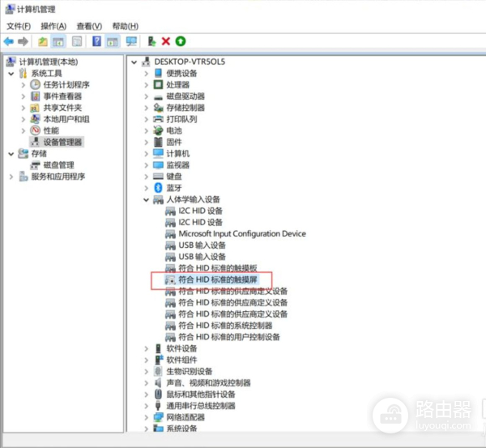Select 符合 HID 标准的系统控制器 device
This screenshot has height=448, width=486.
pyautogui.click(x=225, y=326)
